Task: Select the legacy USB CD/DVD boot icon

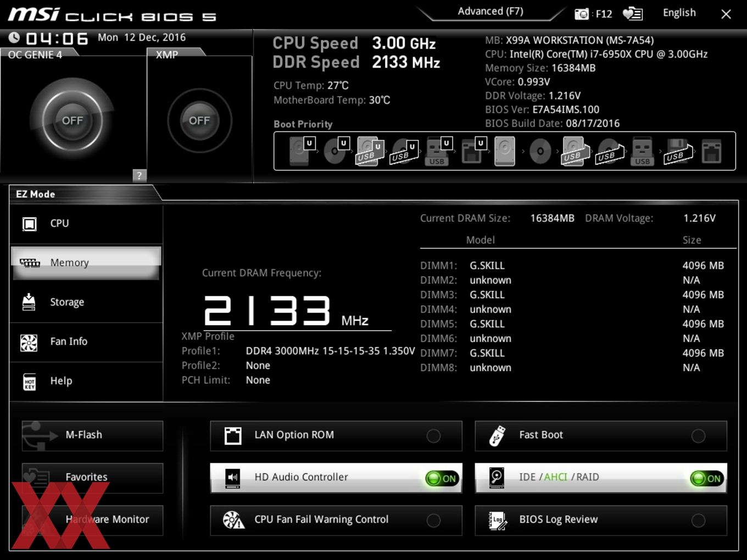Action: 610,151
